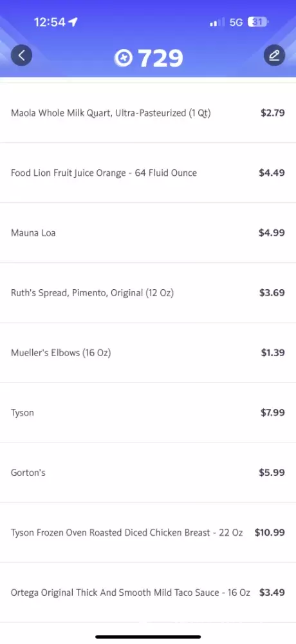Open Mueller's Elbows 16 Oz item
The image size is (296, 644).
(148, 353)
